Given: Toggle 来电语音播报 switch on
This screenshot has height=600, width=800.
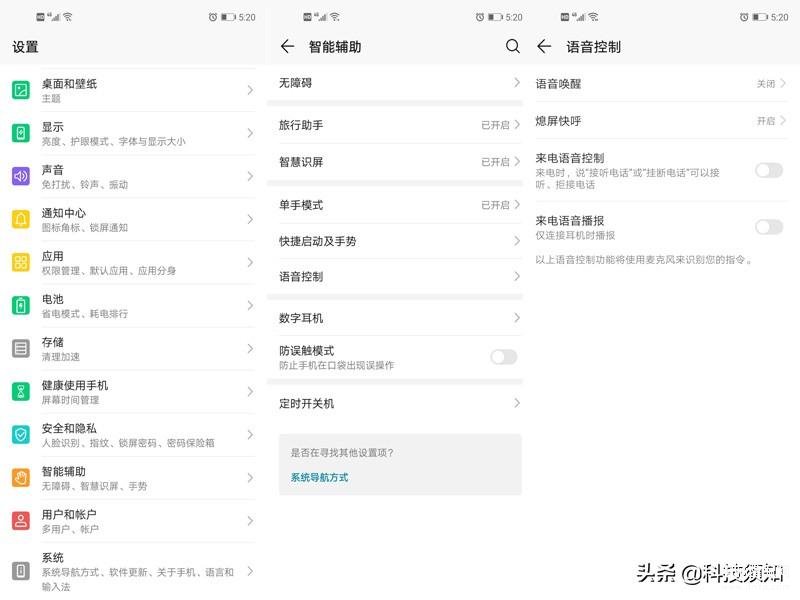Looking at the screenshot, I should [x=769, y=227].
